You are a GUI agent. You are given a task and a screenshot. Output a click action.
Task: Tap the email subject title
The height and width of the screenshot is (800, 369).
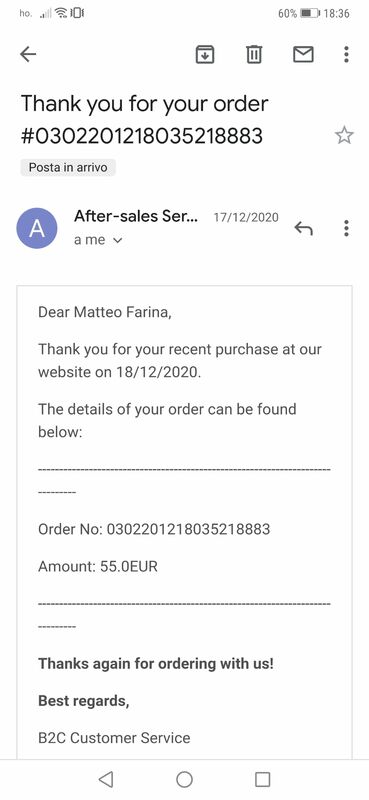[x=144, y=119]
